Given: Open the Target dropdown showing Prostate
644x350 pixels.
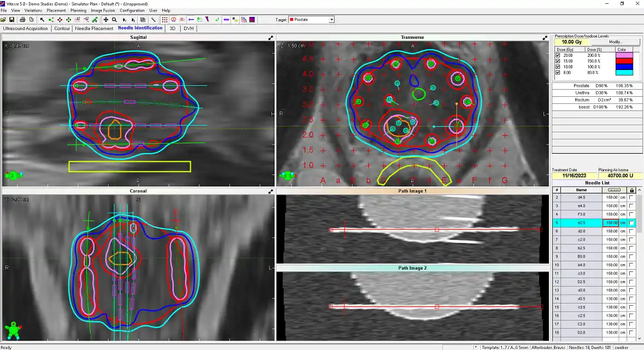Looking at the screenshot, I should [331, 20].
